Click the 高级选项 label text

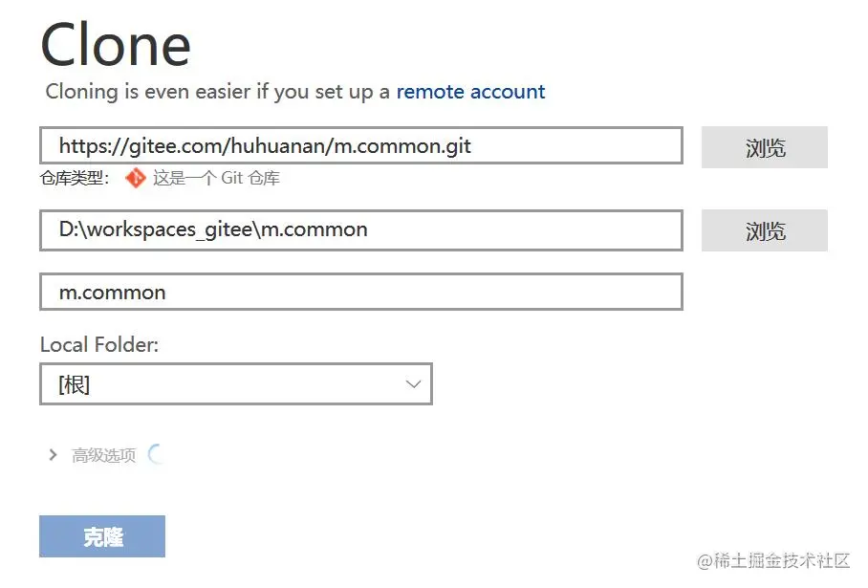click(103, 455)
